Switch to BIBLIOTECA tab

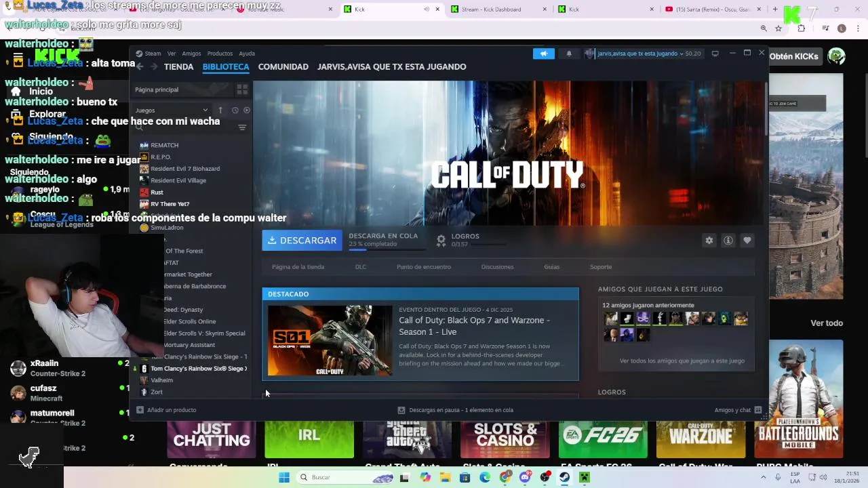(226, 66)
